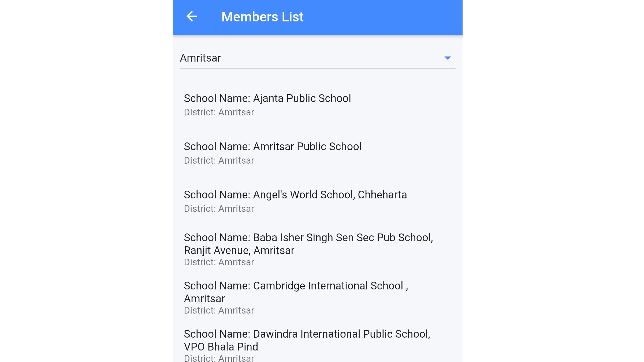Open Amritsar Public School entry

click(318, 153)
